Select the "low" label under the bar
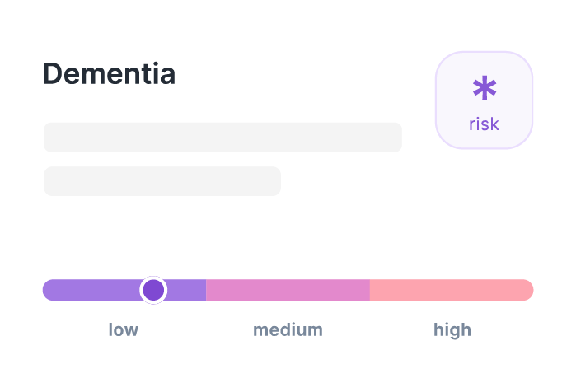The width and height of the screenshot is (576, 392). (124, 330)
